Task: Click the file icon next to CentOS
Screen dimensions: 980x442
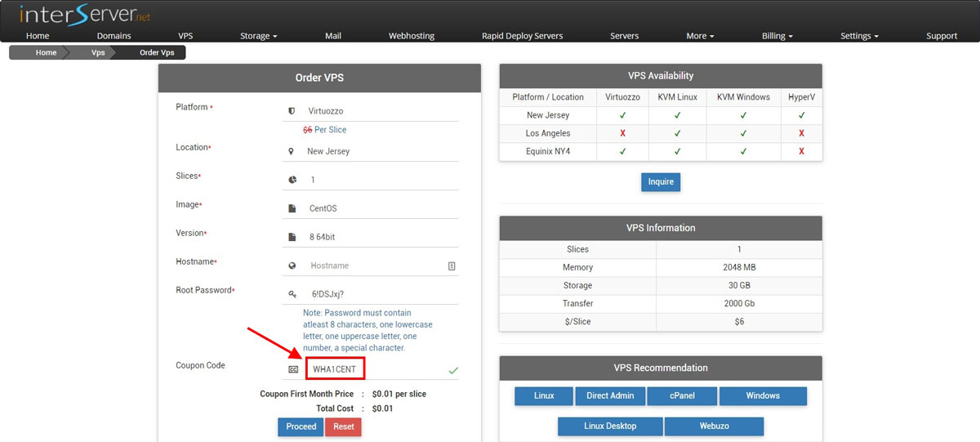Action: click(x=292, y=208)
